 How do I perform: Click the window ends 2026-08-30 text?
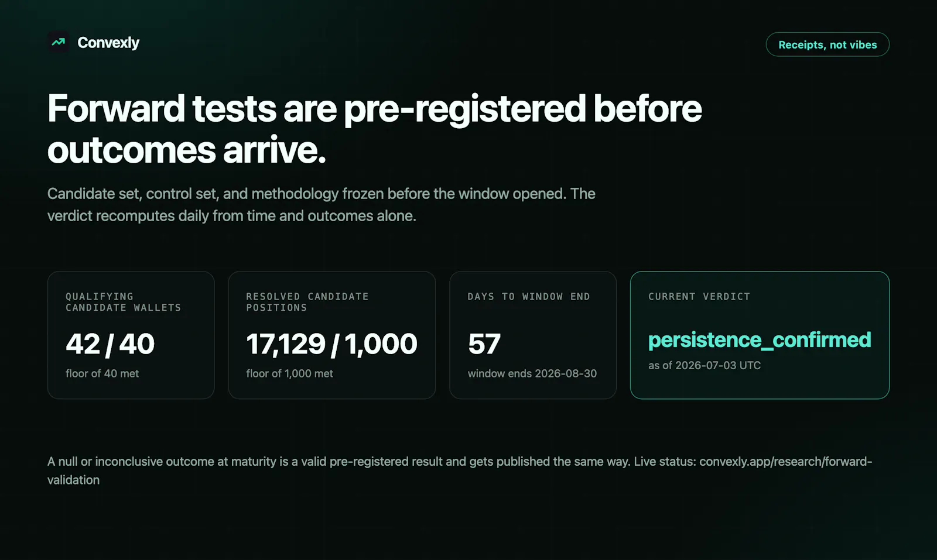click(532, 373)
